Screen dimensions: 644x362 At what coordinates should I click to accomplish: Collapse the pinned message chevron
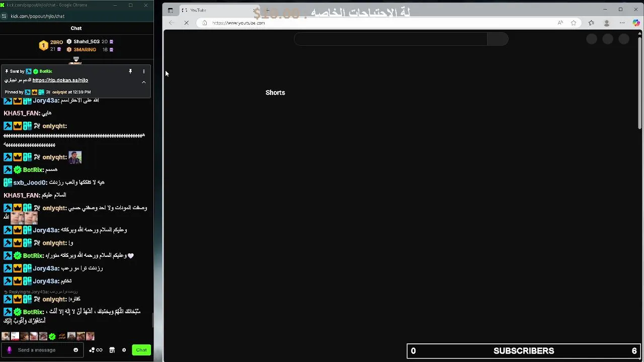[143, 82]
